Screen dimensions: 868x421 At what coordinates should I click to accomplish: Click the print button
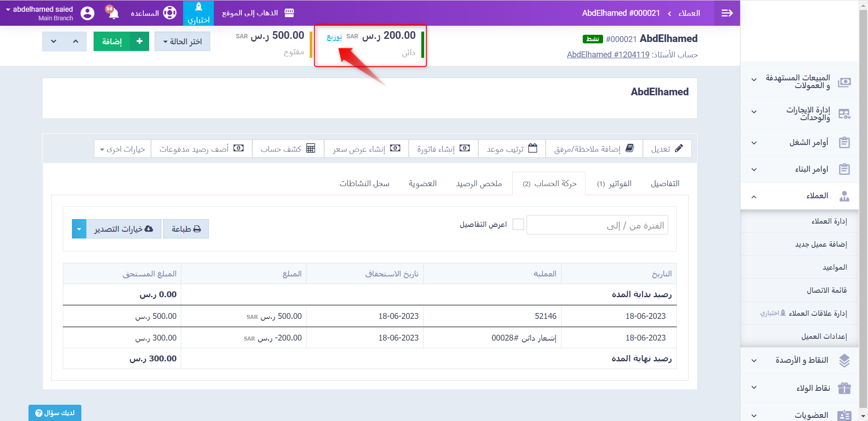pos(186,229)
